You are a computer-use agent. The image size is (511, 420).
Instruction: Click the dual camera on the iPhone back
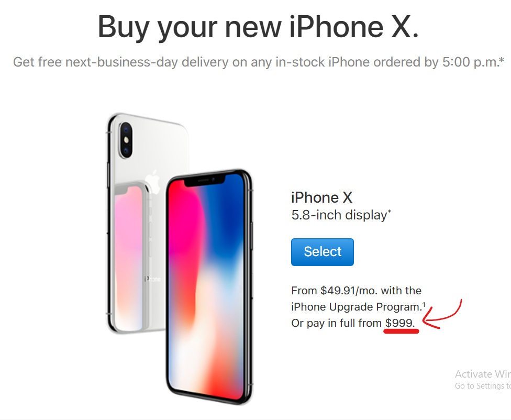tap(126, 140)
